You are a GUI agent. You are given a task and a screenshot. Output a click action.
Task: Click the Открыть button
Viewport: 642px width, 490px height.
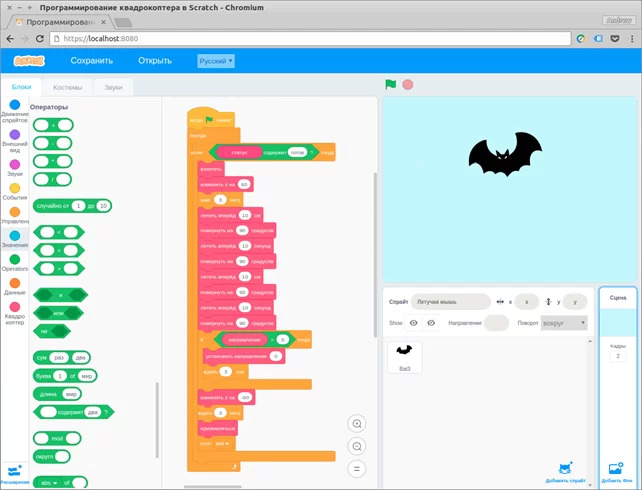155,61
